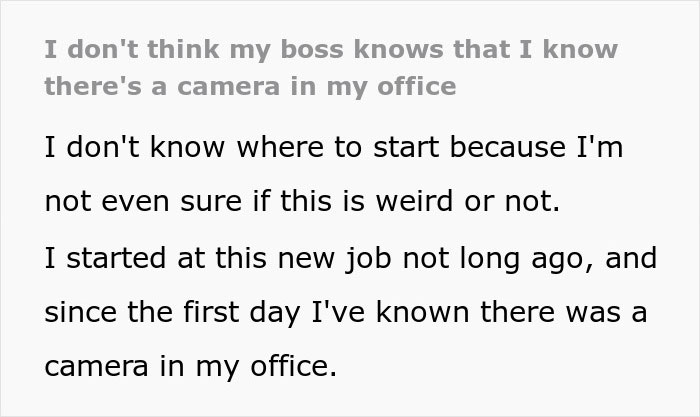Click the line starting 'since the first day'
This screenshot has width=700, height=417.
(x=346, y=312)
